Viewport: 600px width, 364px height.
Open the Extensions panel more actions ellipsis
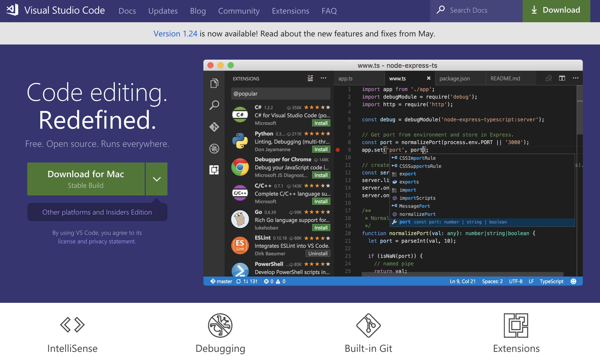point(323,78)
